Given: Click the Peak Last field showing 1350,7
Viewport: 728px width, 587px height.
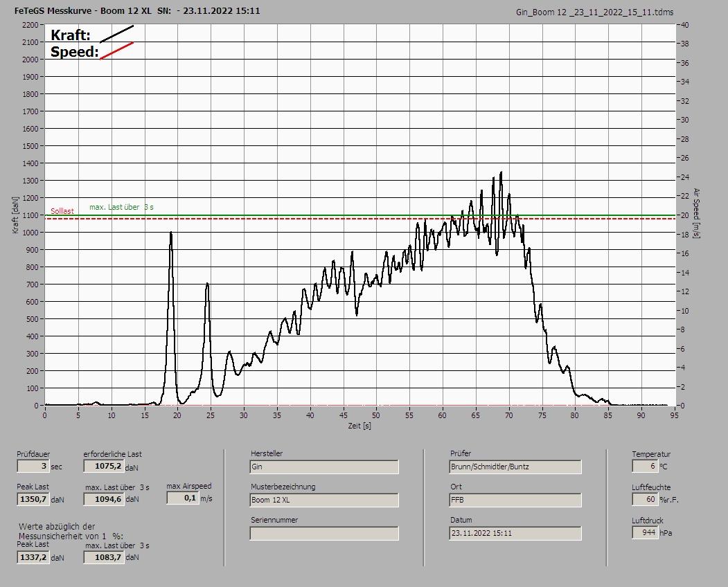Looking at the screenshot, I should pos(33,499).
